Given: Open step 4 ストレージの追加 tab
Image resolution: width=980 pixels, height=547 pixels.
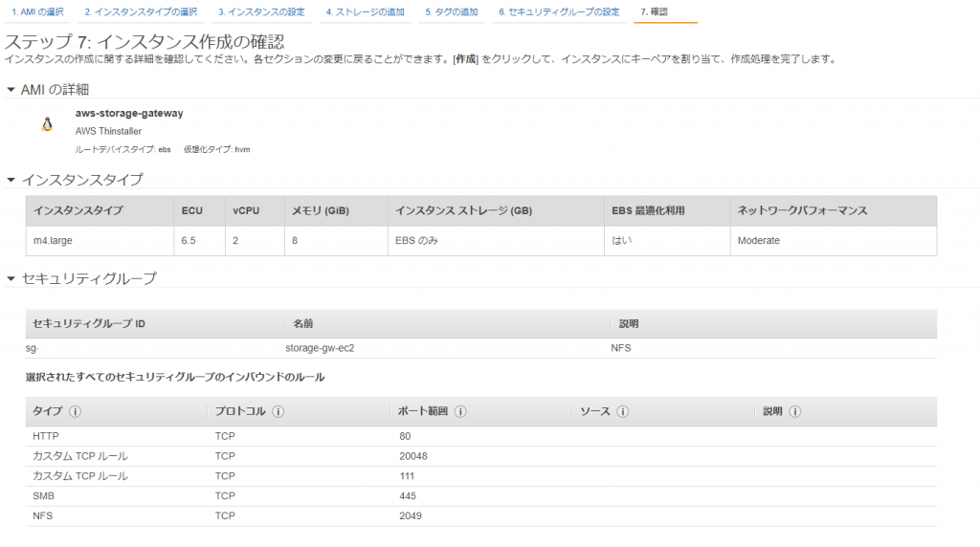Looking at the screenshot, I should point(365,11).
